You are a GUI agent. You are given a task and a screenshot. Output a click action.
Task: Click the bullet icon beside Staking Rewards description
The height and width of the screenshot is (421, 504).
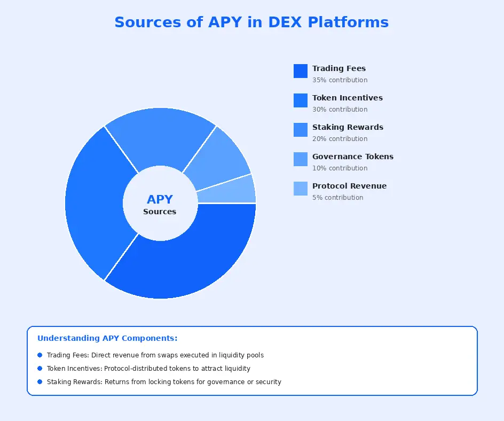tap(39, 381)
